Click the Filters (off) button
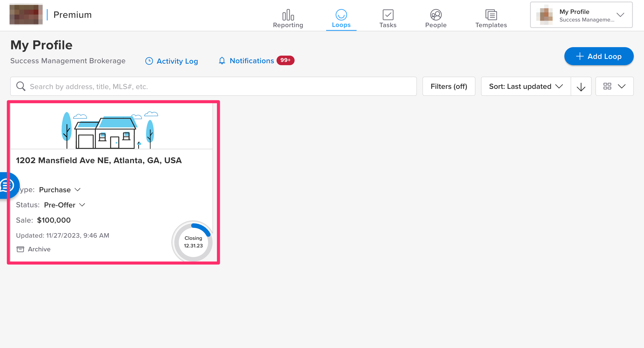 point(448,86)
